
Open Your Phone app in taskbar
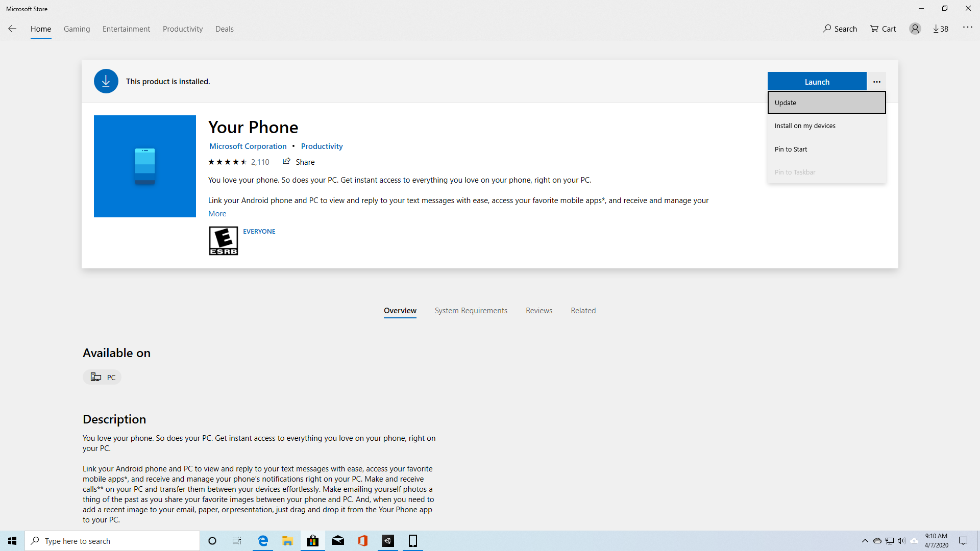coord(413,541)
